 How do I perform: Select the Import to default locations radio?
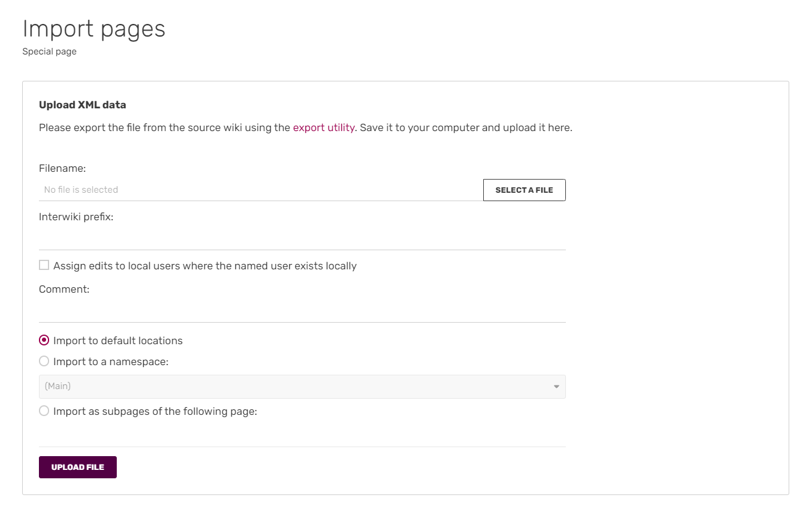tap(44, 340)
